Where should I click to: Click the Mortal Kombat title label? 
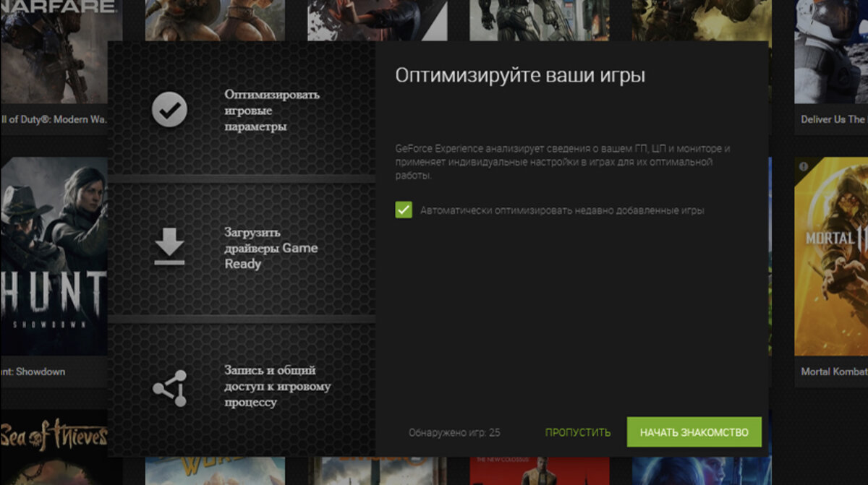click(834, 372)
